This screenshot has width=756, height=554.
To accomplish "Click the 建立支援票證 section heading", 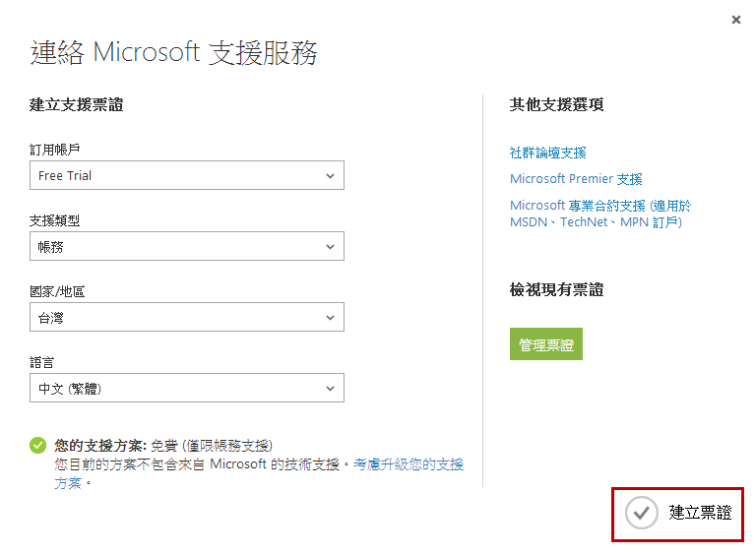I will [x=76, y=104].
